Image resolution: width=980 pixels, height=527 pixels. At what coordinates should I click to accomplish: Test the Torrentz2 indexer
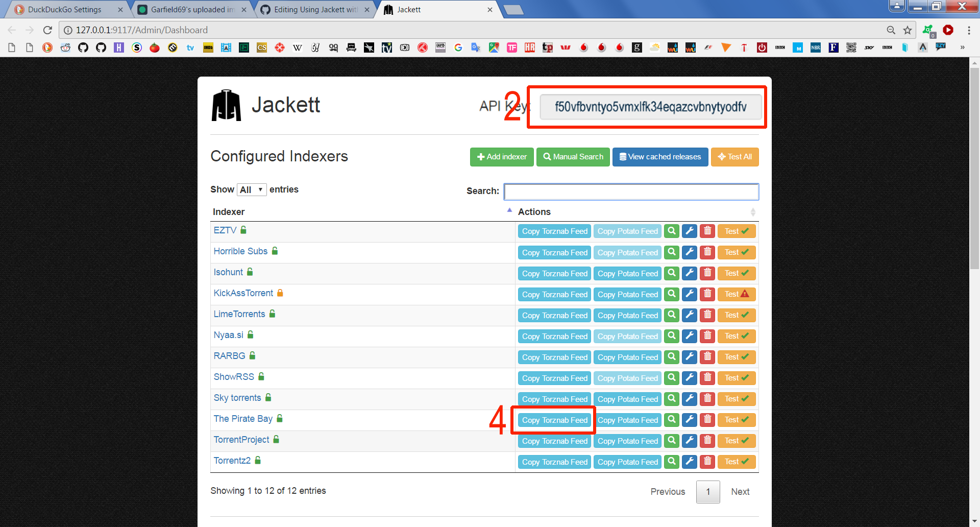pyautogui.click(x=737, y=462)
